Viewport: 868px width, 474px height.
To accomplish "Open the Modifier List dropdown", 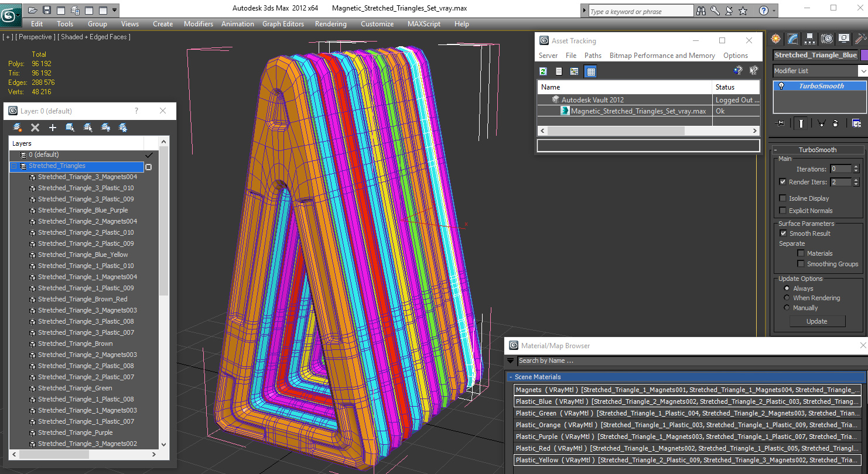I will coord(819,71).
